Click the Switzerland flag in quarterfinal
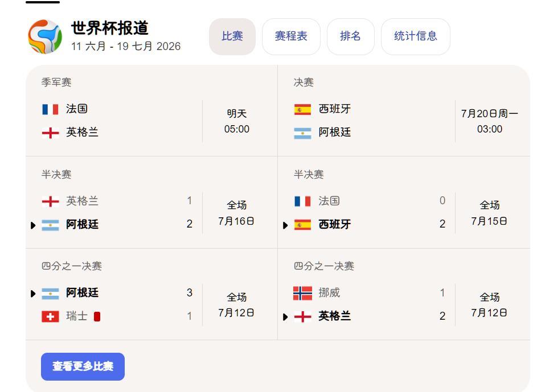Image resolution: width=537 pixels, height=392 pixels. [50, 316]
